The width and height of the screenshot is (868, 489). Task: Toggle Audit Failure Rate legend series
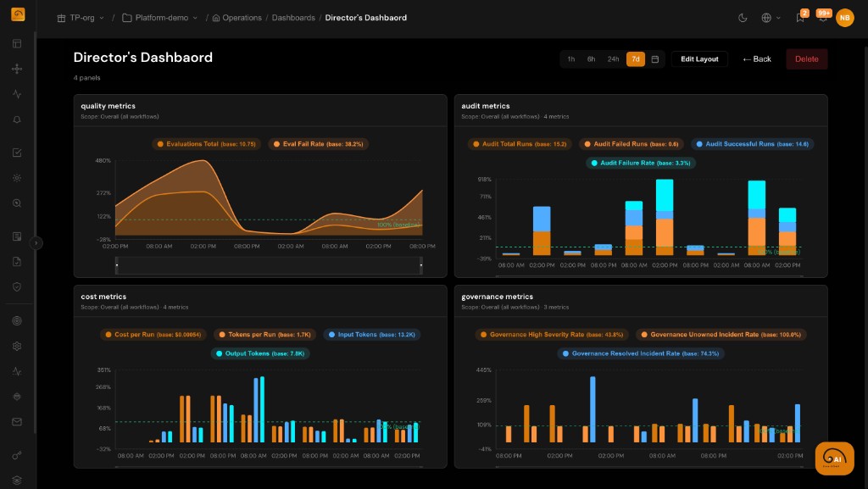[x=641, y=164]
